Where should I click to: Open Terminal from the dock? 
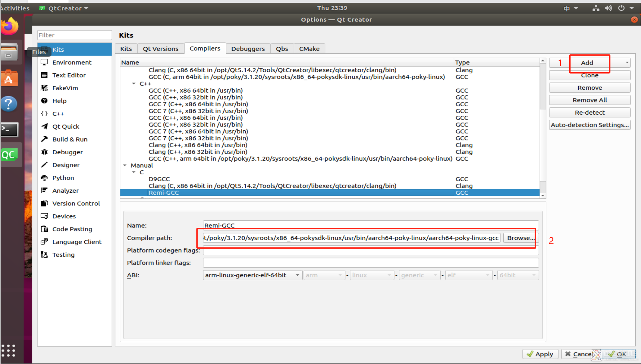[x=10, y=130]
